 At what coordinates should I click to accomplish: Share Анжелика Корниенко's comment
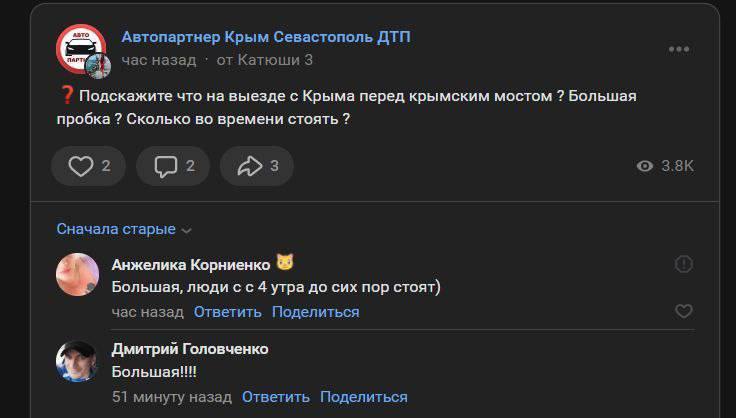(x=315, y=312)
